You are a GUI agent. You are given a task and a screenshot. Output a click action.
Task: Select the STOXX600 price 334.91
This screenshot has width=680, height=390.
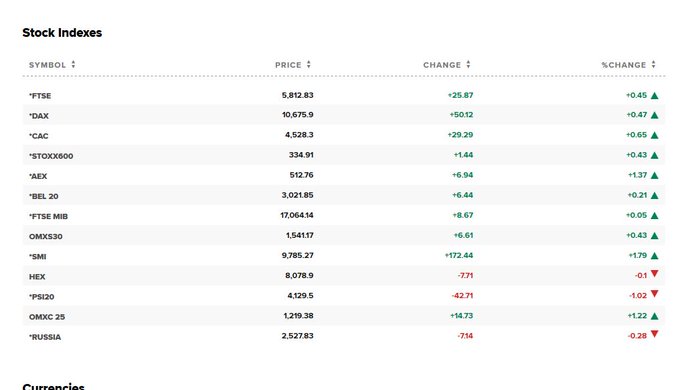pyautogui.click(x=301, y=155)
